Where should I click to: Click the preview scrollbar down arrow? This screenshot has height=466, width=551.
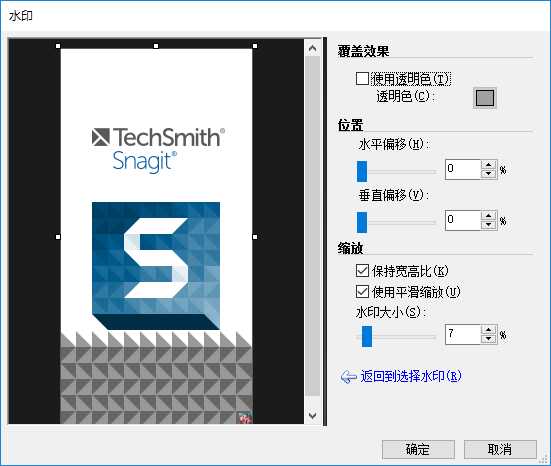tap(312, 415)
